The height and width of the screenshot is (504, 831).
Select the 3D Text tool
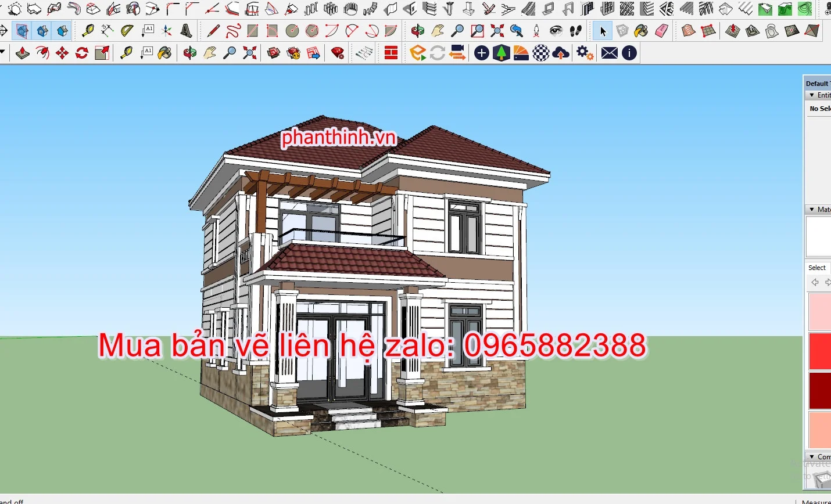pos(187,31)
